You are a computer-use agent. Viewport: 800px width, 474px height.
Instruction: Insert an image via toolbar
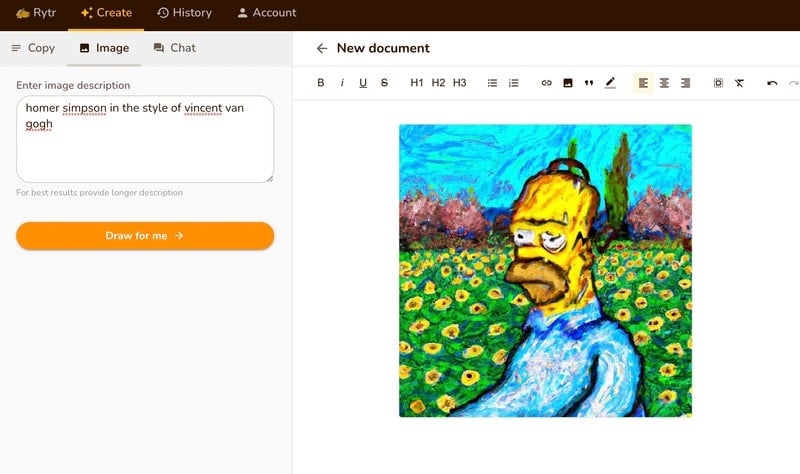coord(568,83)
